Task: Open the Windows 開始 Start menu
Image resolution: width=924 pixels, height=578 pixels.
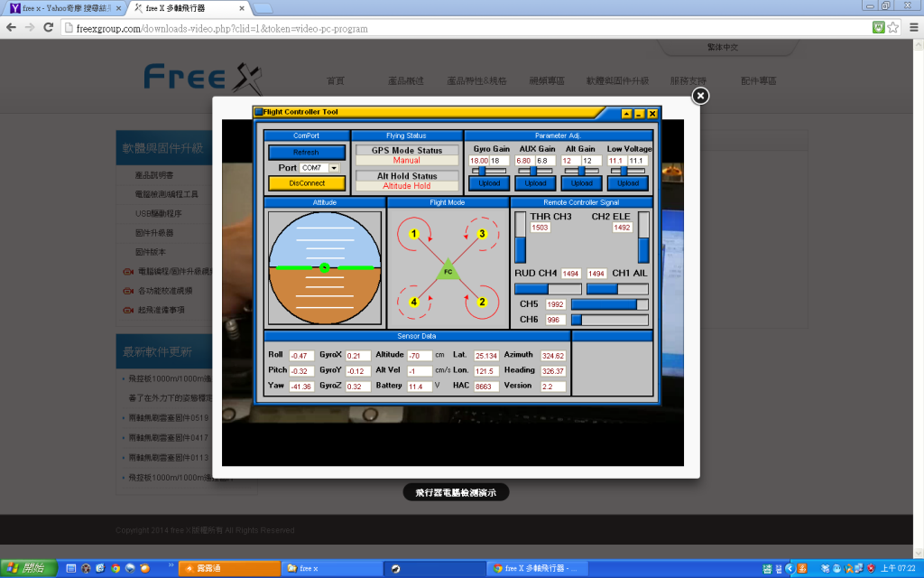Action: (28, 569)
